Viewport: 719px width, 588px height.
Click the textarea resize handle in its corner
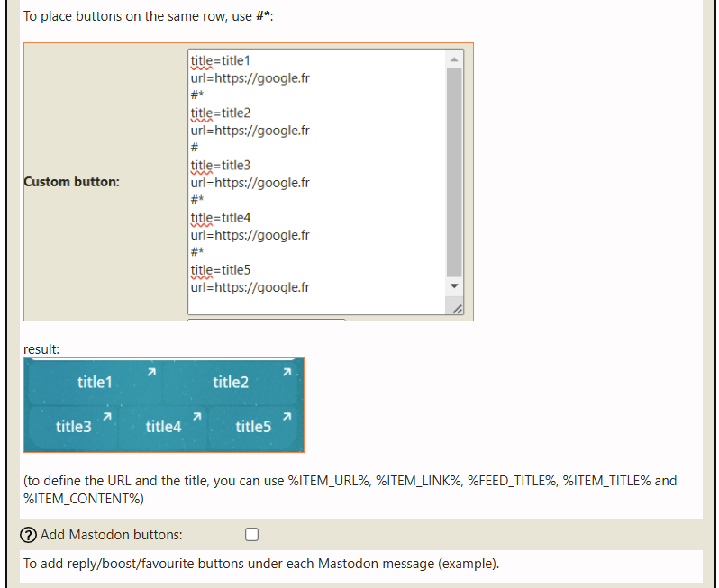point(457,308)
